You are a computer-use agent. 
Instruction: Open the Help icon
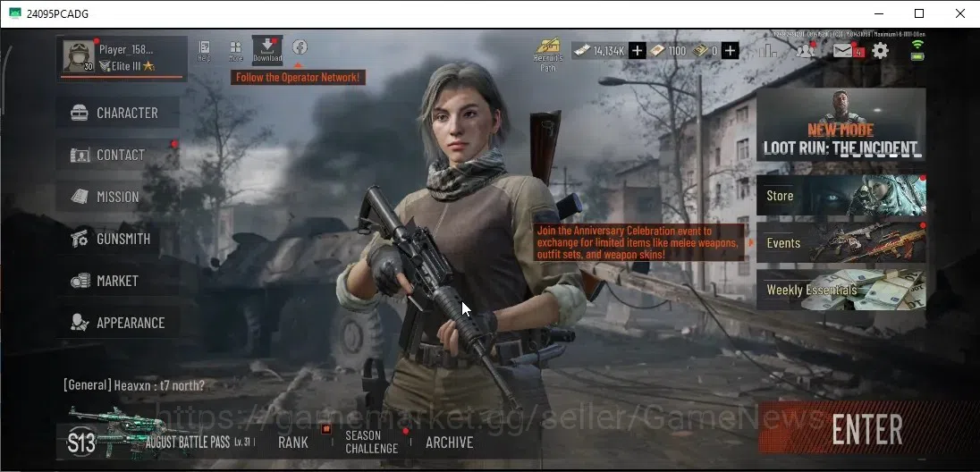(204, 51)
